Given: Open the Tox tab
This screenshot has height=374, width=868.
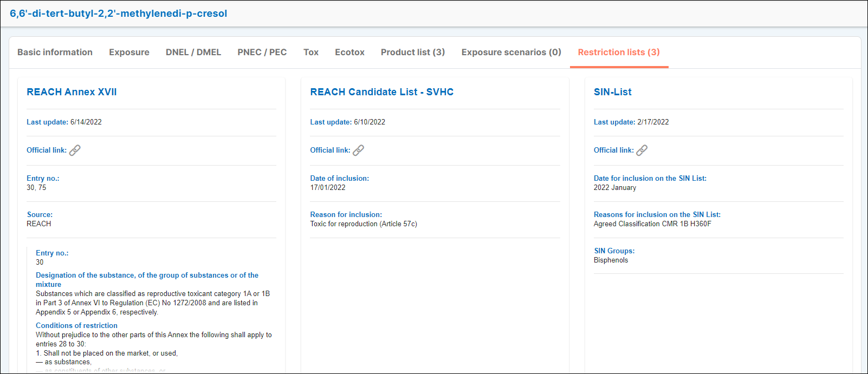Looking at the screenshot, I should pyautogui.click(x=311, y=53).
